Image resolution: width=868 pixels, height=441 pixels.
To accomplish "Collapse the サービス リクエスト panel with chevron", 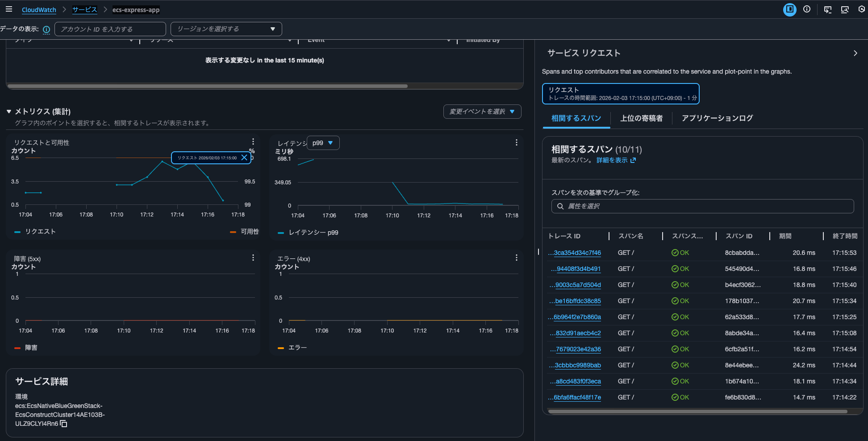I will click(x=855, y=53).
